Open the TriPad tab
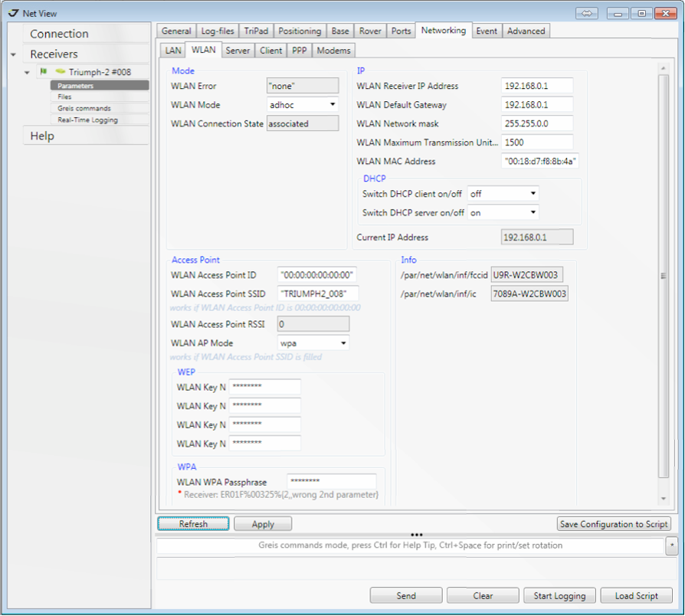Screen dimensions: 685x616 [256, 31]
